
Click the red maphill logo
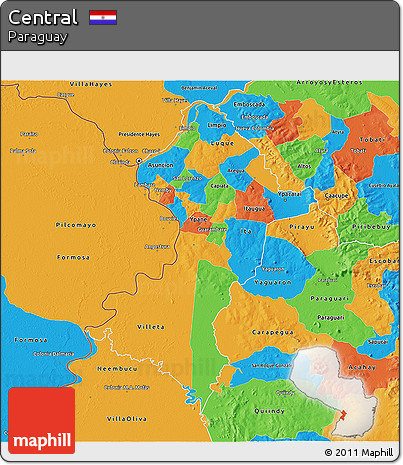(x=42, y=420)
